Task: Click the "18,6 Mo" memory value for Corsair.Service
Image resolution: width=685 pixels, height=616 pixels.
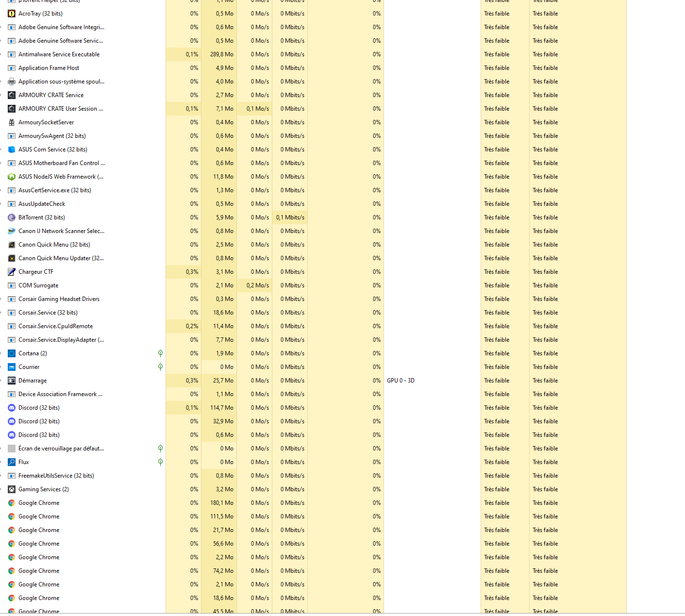Action: tap(223, 313)
